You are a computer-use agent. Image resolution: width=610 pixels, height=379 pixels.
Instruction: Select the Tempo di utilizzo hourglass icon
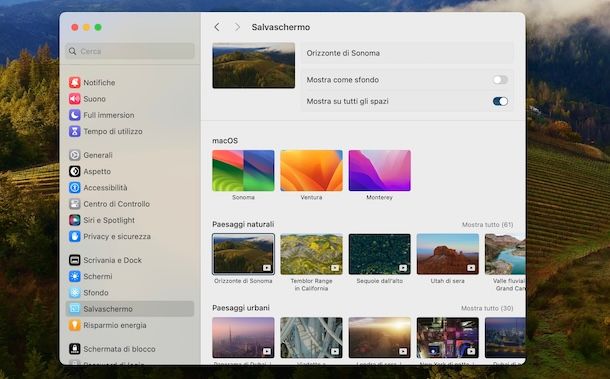click(75, 132)
